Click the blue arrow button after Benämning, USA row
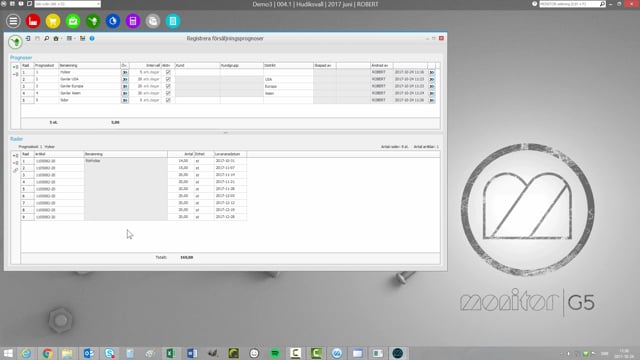The width and height of the screenshot is (640, 360). tap(125, 79)
